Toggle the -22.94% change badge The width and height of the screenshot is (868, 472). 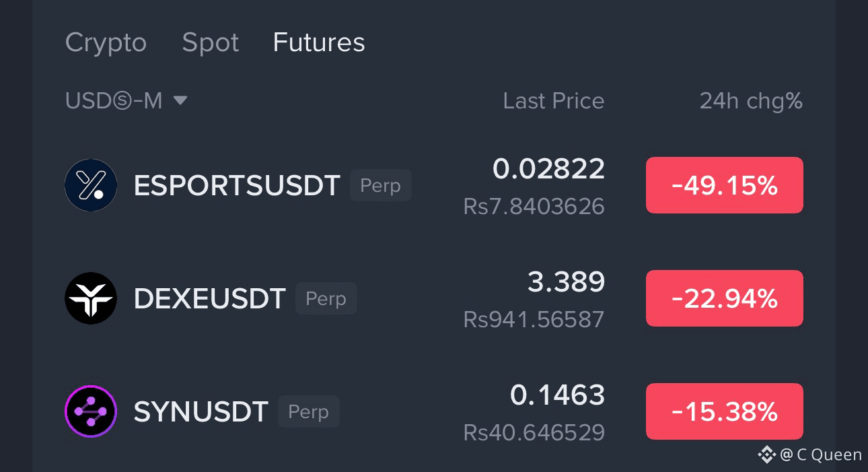coord(725,298)
